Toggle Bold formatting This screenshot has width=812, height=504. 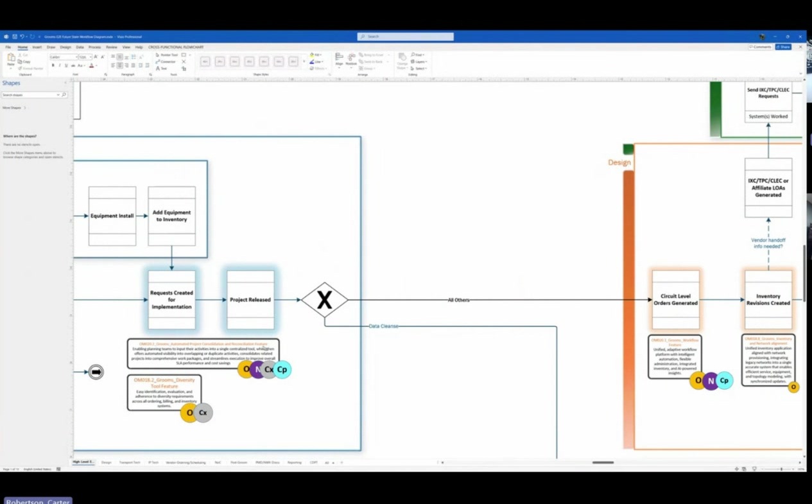(53, 65)
